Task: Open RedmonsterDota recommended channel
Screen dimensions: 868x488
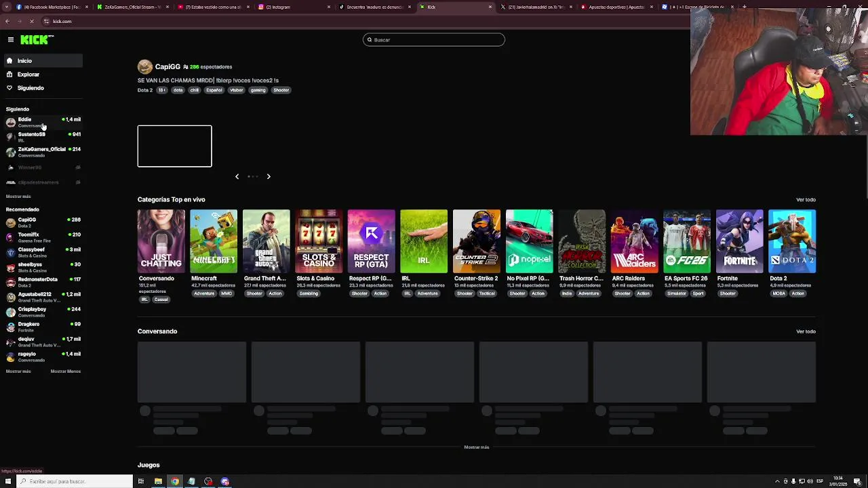Action: (x=43, y=282)
